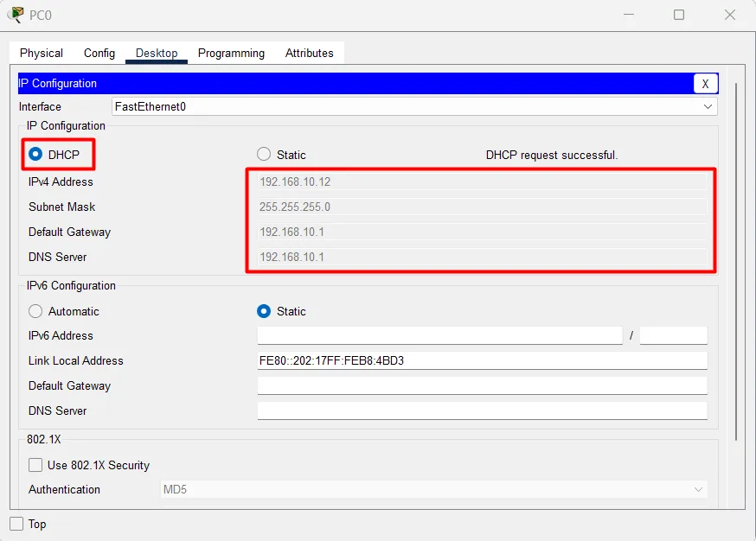Enable Automatic IPv6 configuration

point(35,311)
